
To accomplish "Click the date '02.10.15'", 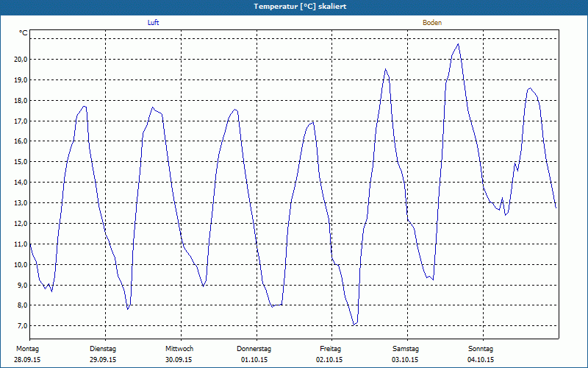I will [x=329, y=360].
